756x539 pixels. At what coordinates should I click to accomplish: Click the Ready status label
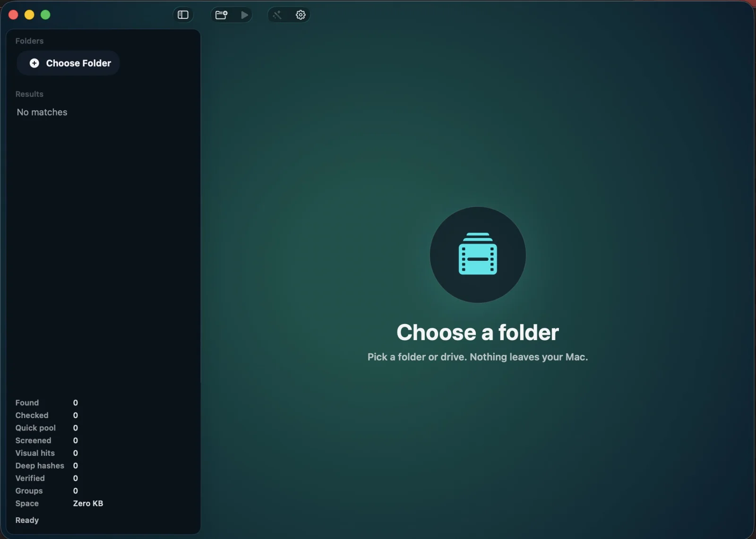(27, 520)
